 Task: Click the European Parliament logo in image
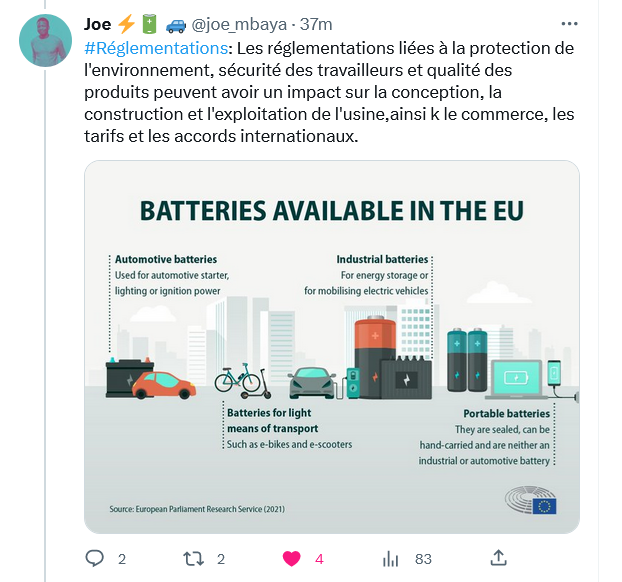pos(531,500)
